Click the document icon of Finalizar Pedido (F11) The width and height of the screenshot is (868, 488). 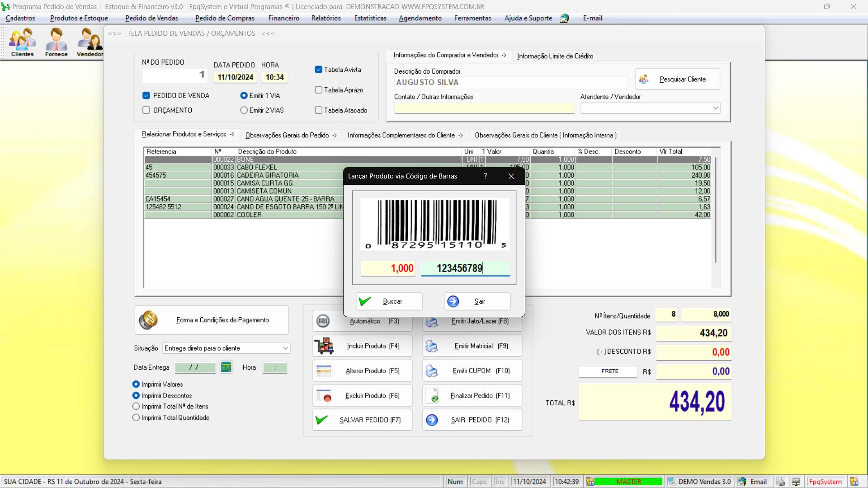[x=433, y=396]
